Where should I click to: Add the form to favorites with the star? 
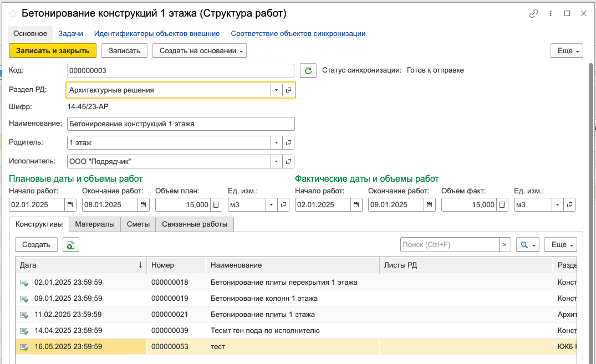pos(13,13)
